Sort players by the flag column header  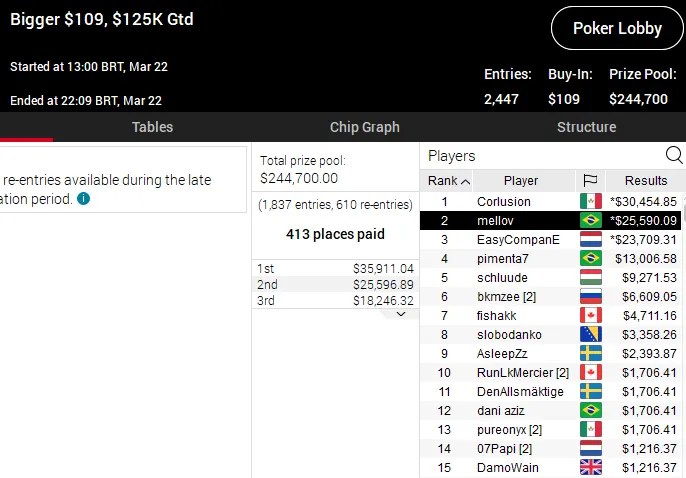[590, 181]
